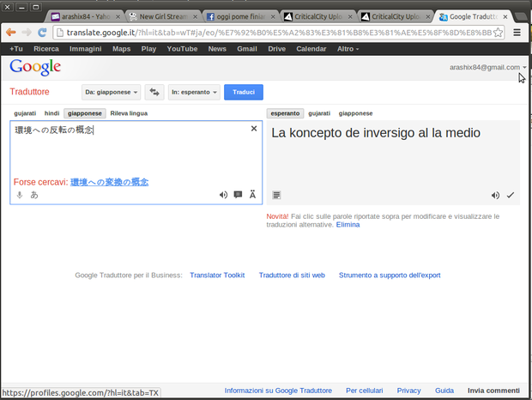Select giapponese source language button
This screenshot has height=400, width=532.
85,113
